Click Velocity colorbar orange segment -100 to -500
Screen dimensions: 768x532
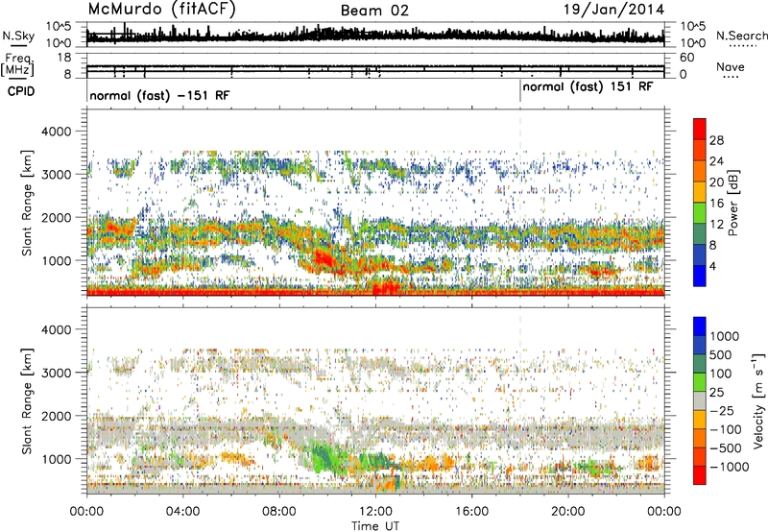point(700,438)
